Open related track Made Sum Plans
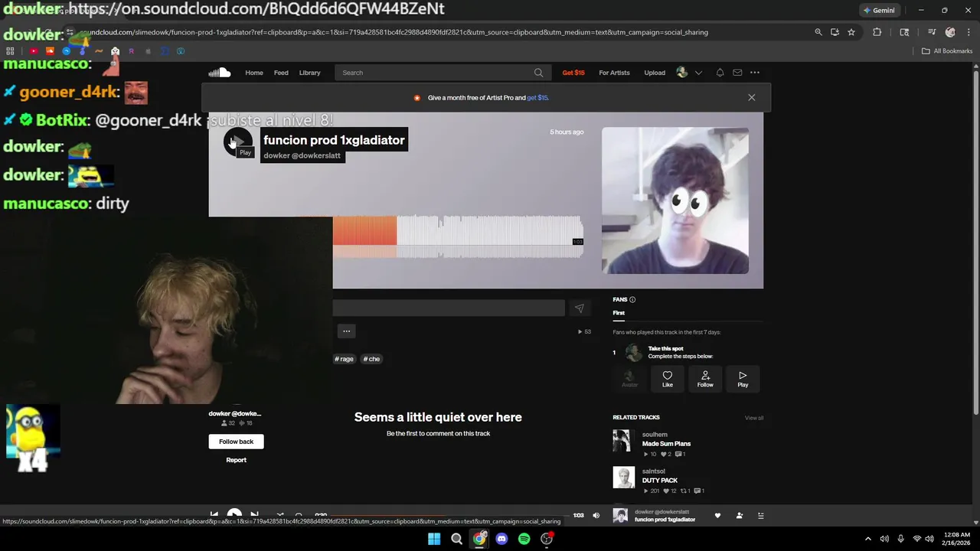980x551 pixels. pyautogui.click(x=666, y=444)
